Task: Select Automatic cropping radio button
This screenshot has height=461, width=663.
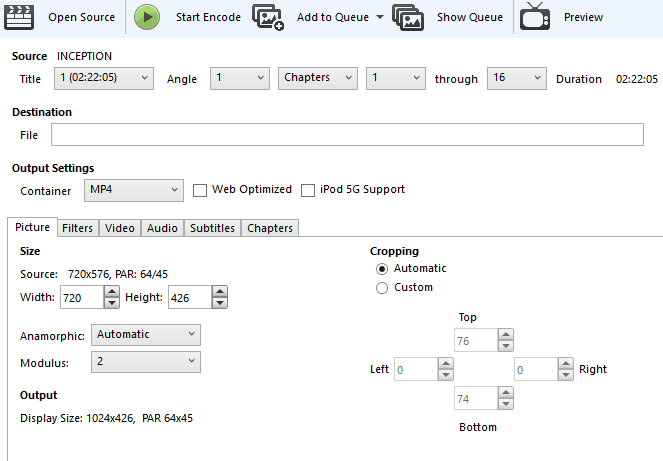Action: [381, 269]
